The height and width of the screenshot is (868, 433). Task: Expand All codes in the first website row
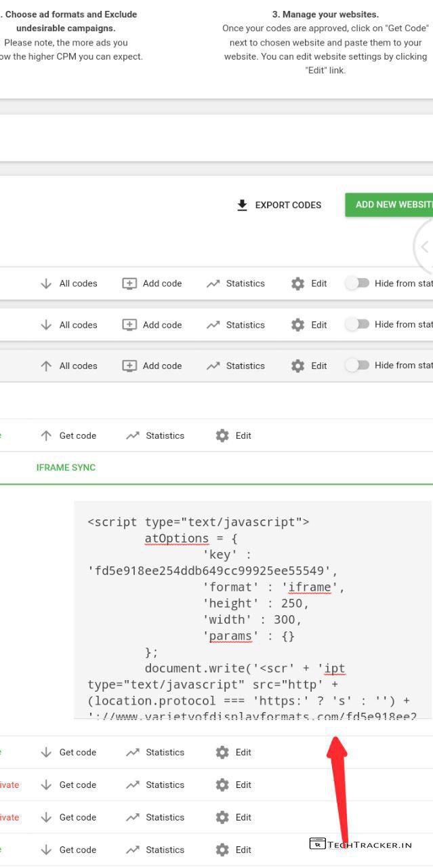click(69, 283)
